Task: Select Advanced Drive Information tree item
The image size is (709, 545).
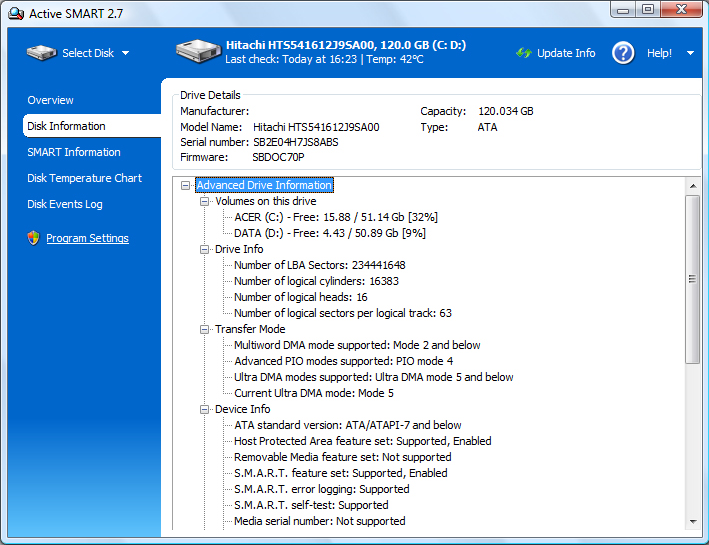Action: tap(264, 185)
